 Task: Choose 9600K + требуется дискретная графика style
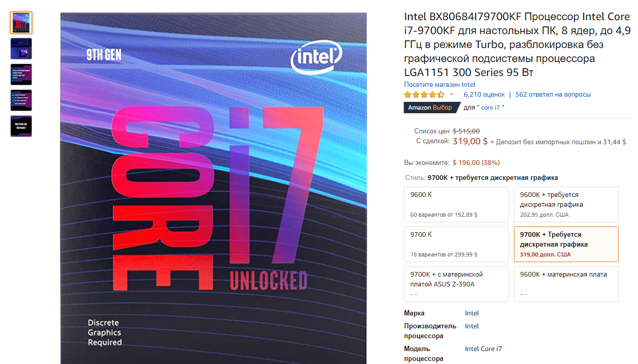click(x=566, y=205)
